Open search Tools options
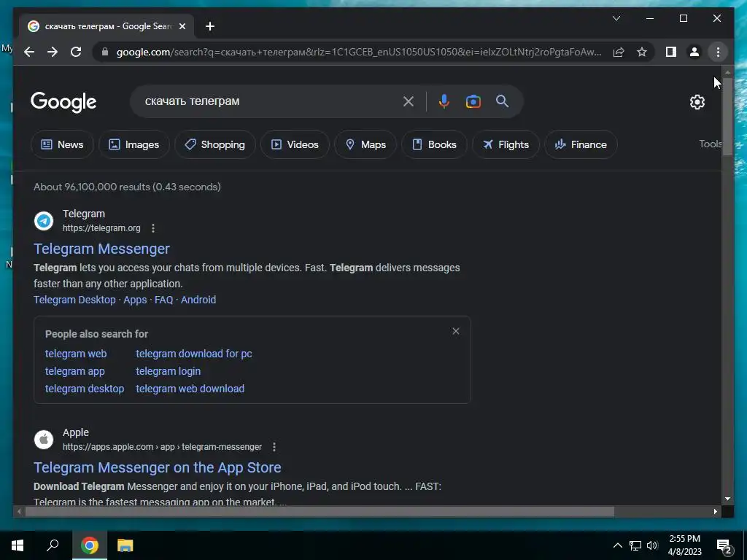Image resolution: width=747 pixels, height=560 pixels. point(710,144)
